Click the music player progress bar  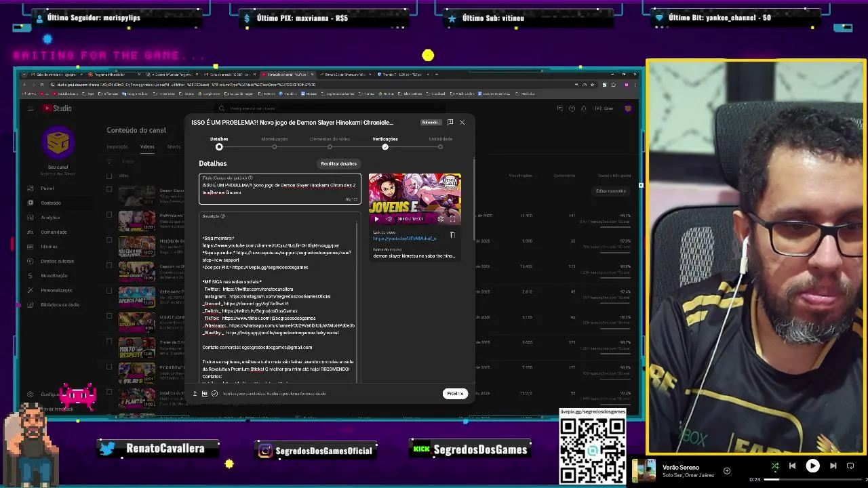(814, 480)
